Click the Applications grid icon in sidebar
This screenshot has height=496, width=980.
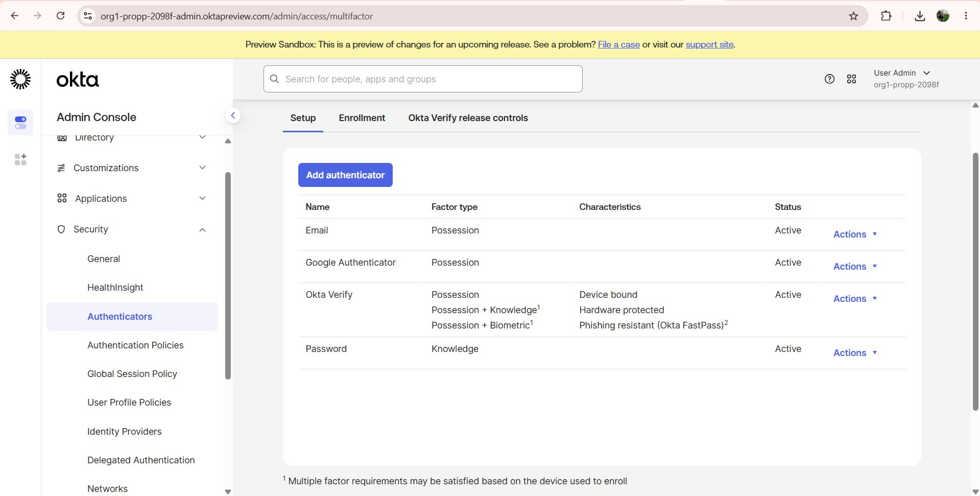(62, 198)
